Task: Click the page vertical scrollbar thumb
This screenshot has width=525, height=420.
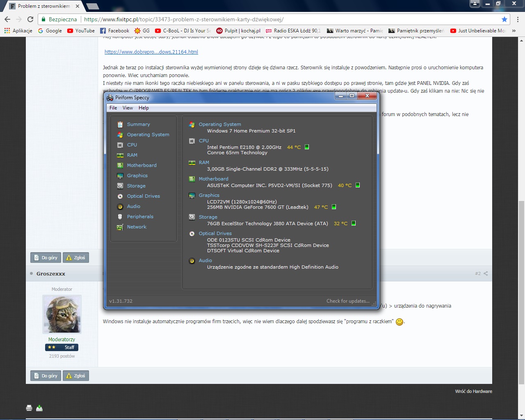Action: pyautogui.click(x=521, y=292)
